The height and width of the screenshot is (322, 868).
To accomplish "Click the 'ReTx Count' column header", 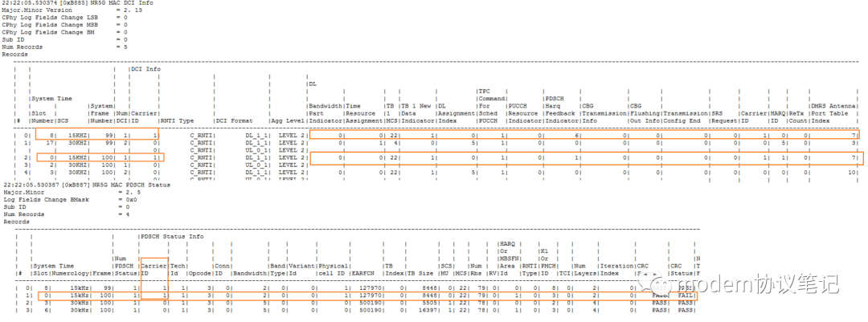I will coord(796,116).
